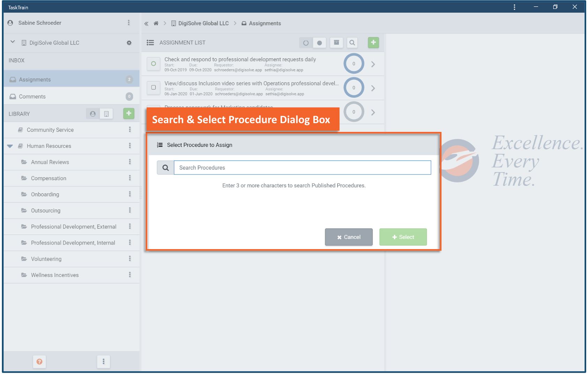Search the assignment list

pos(352,43)
